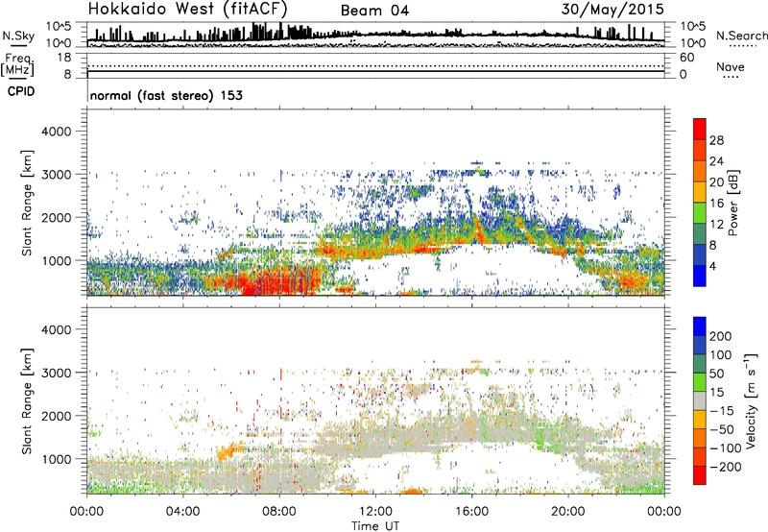Screen dimensions: 768x532
Task: Click the 'Time UT' axis label
Action: (375, 525)
